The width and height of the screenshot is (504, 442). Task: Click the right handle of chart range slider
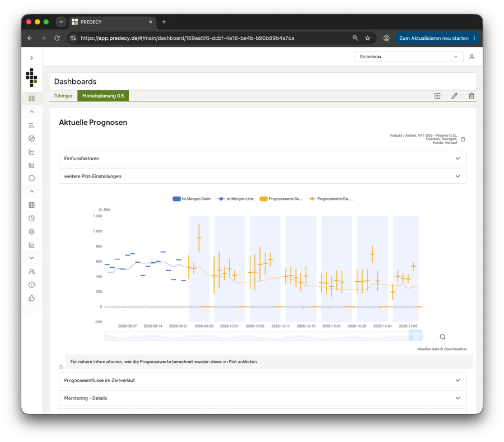(421, 336)
